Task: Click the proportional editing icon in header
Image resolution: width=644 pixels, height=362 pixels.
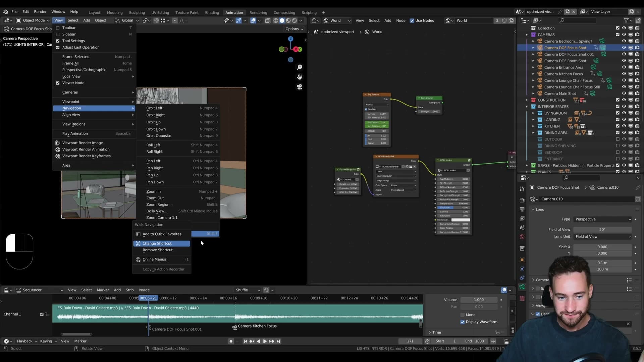Action: (175, 20)
